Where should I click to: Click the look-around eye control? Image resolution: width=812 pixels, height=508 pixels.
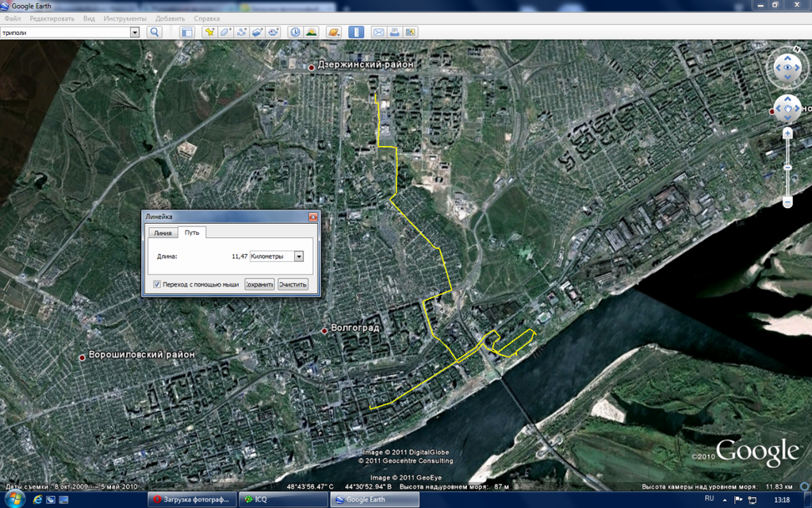coord(787,67)
